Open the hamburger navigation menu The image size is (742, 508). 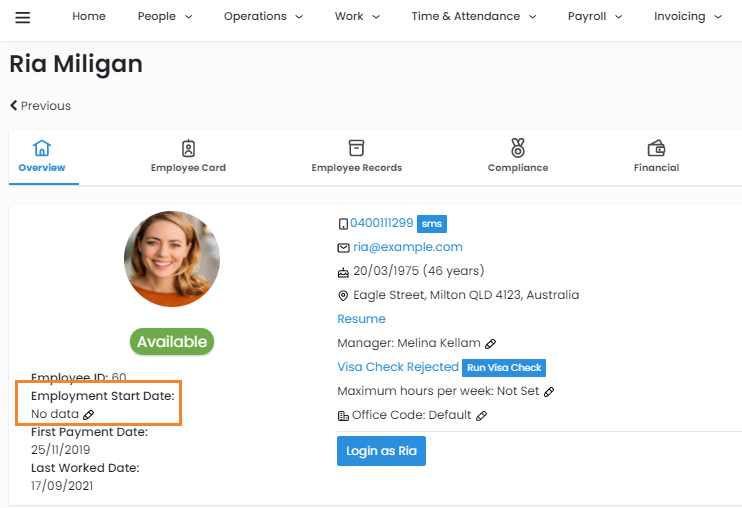(22, 17)
